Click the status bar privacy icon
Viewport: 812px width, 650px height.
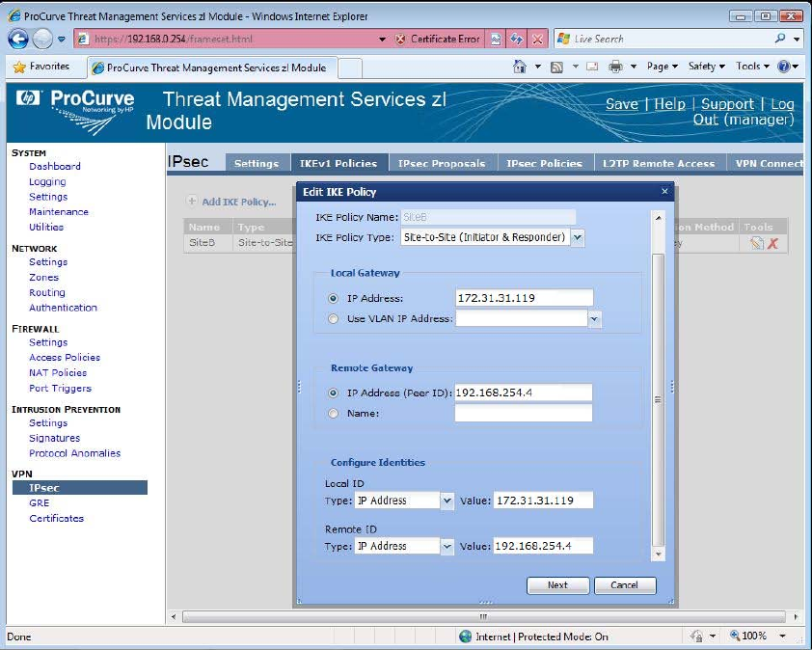696,636
